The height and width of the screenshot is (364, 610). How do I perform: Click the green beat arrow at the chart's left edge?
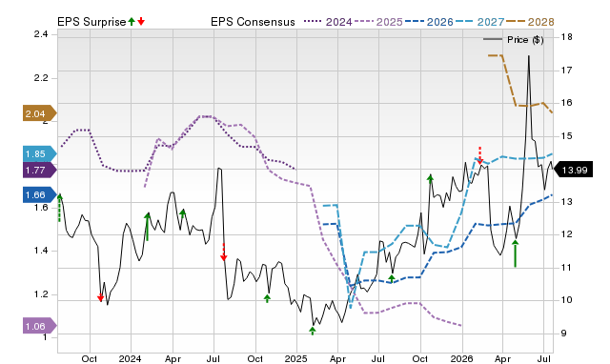point(59,208)
